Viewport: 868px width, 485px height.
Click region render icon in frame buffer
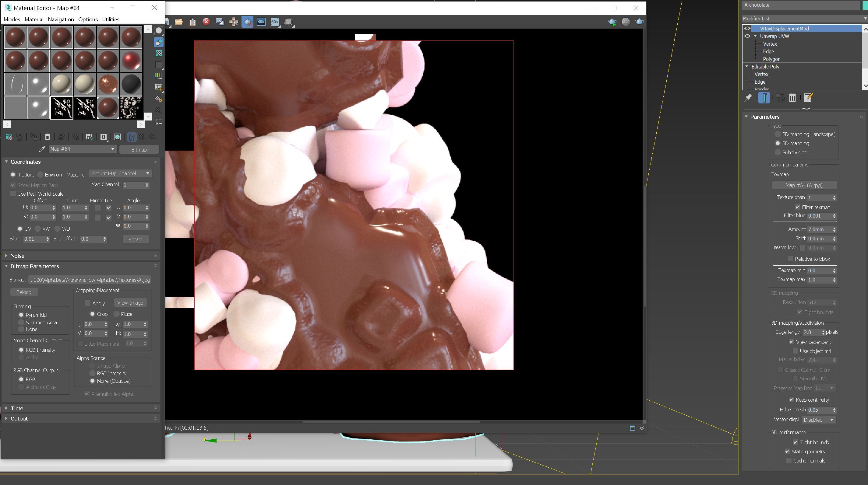pyautogui.click(x=220, y=22)
